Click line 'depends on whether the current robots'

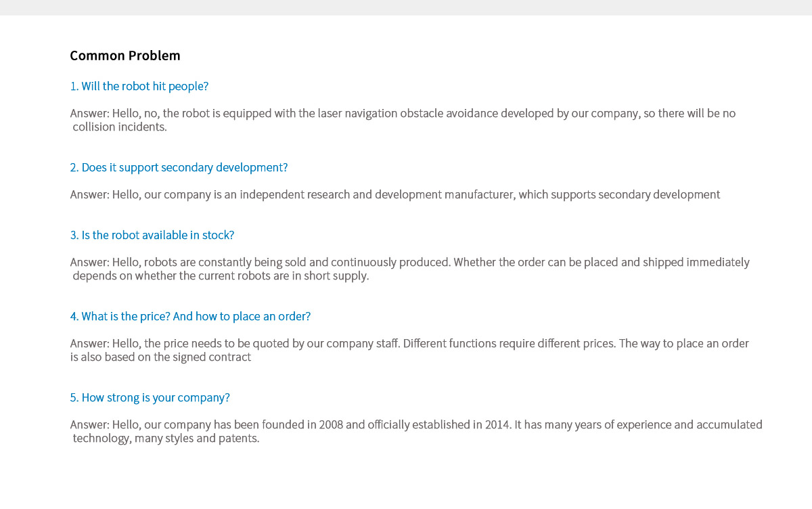(x=221, y=276)
